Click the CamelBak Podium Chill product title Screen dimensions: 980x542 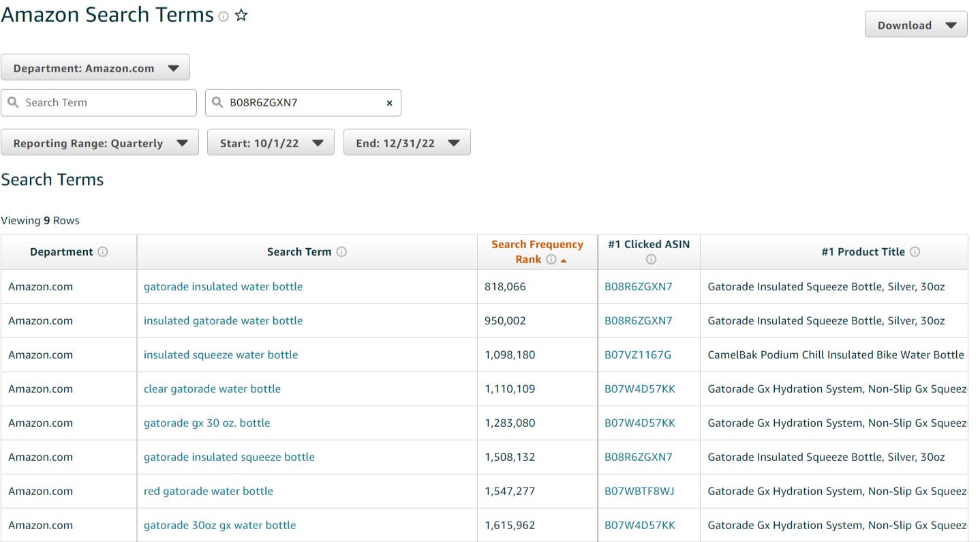[836, 355]
